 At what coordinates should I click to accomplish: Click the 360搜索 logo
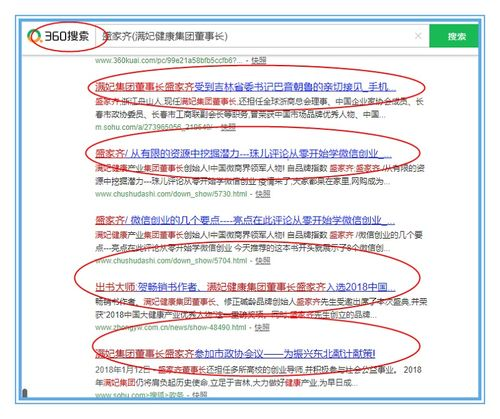pos(58,36)
